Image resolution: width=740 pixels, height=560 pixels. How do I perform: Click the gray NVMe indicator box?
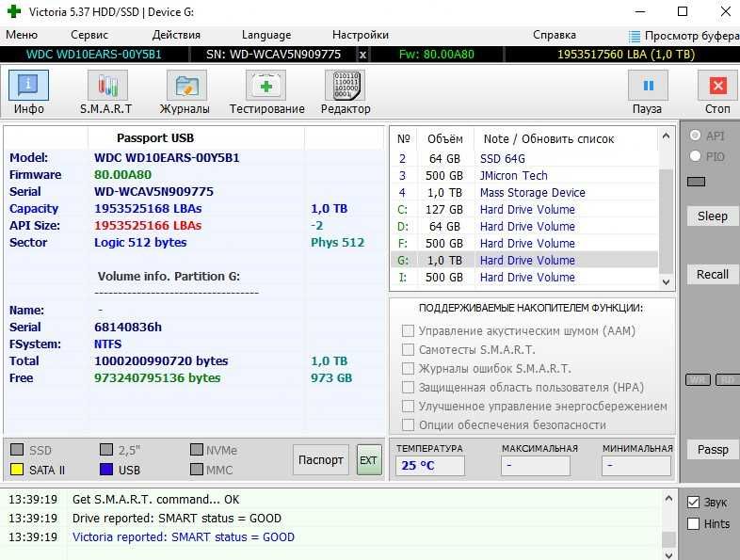[x=197, y=449]
